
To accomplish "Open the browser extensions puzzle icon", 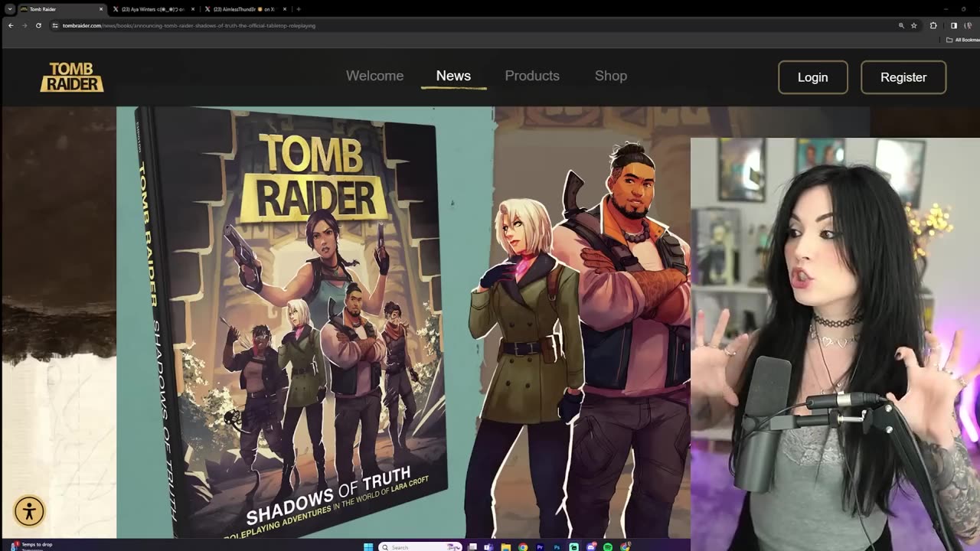I will 933,25.
